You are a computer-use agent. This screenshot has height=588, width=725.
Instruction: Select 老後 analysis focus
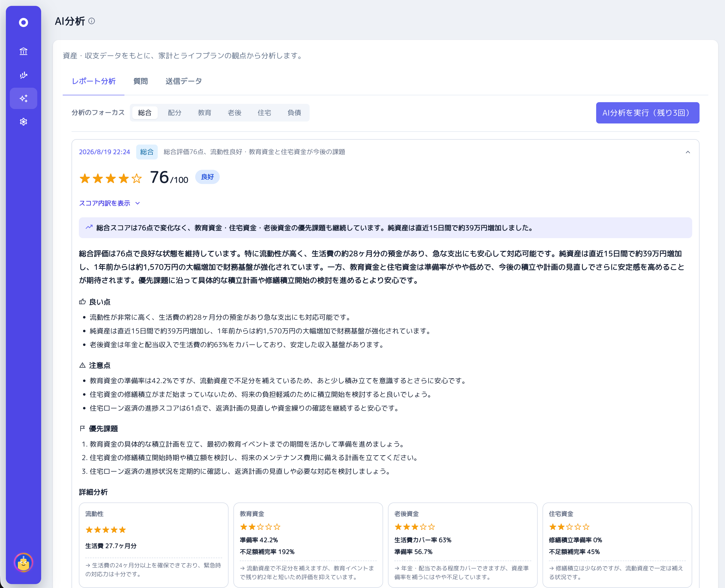pos(234,113)
